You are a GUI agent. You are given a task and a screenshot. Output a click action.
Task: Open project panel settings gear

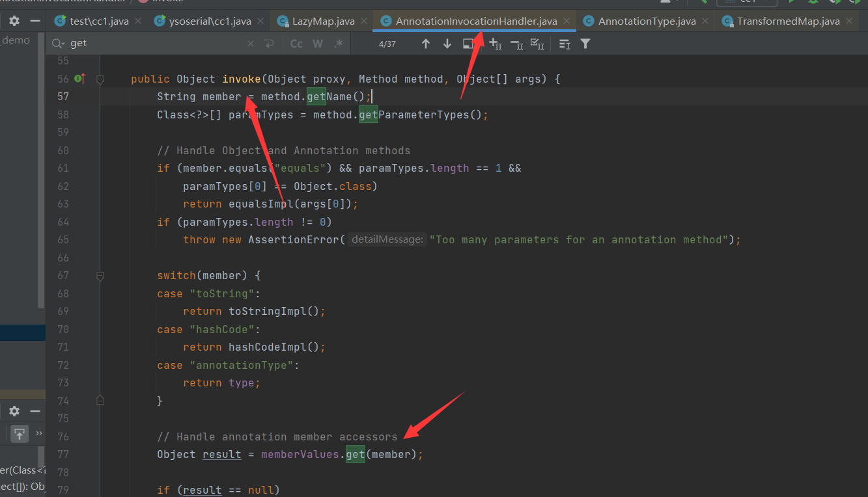point(14,21)
